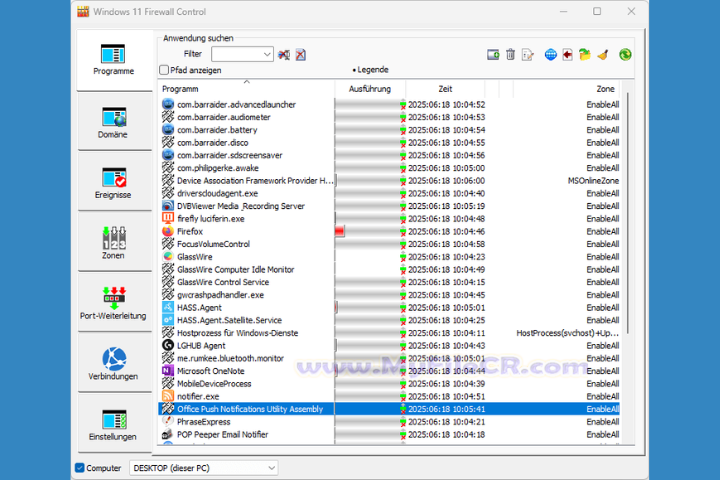Viewport: 720px width, 480px height.
Task: Select the com.barraider.audiometer row
Action: tap(389, 117)
